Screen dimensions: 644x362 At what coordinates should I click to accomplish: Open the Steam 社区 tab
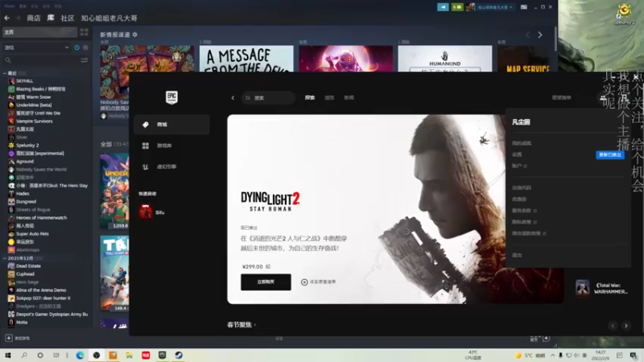[68, 18]
